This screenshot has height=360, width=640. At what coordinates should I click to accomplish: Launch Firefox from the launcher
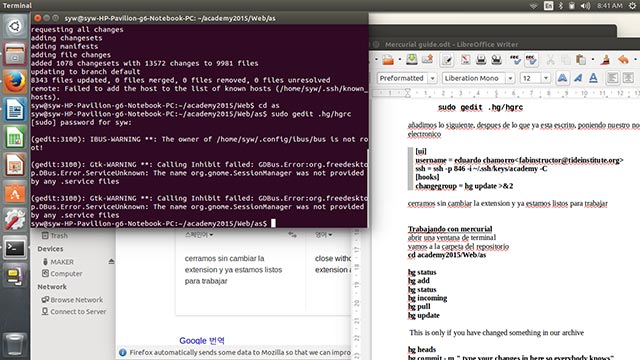tap(15, 82)
